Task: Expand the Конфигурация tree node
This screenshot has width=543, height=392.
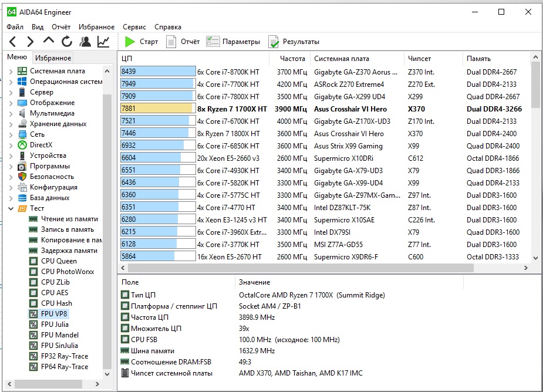Action: (x=11, y=187)
